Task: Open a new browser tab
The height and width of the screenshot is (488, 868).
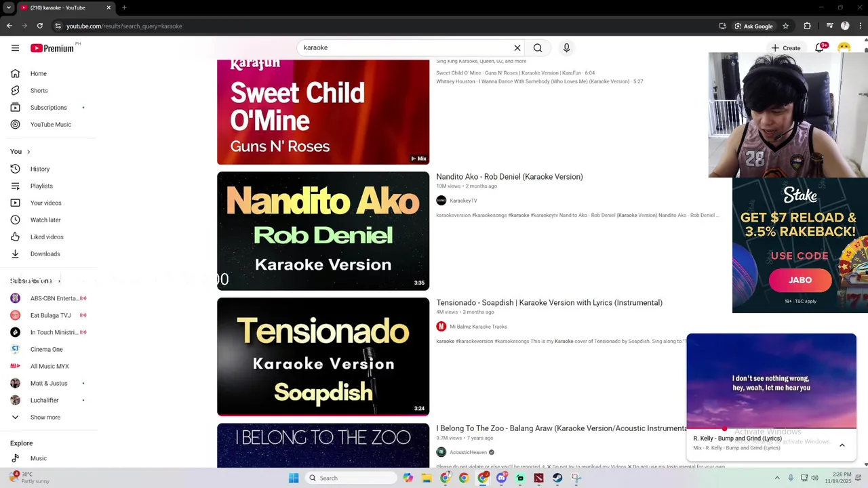Action: click(124, 7)
